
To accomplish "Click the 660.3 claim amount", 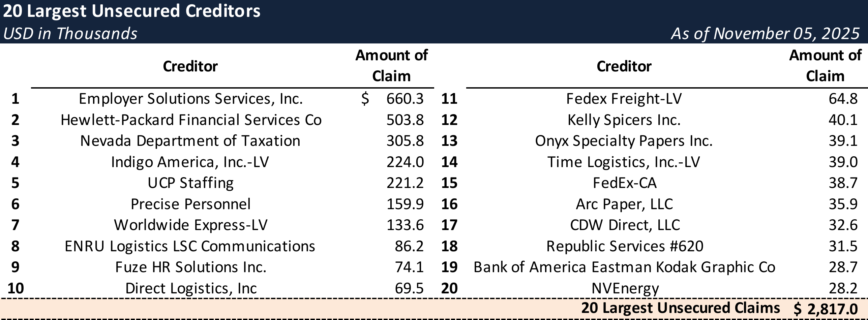I will (x=405, y=99).
